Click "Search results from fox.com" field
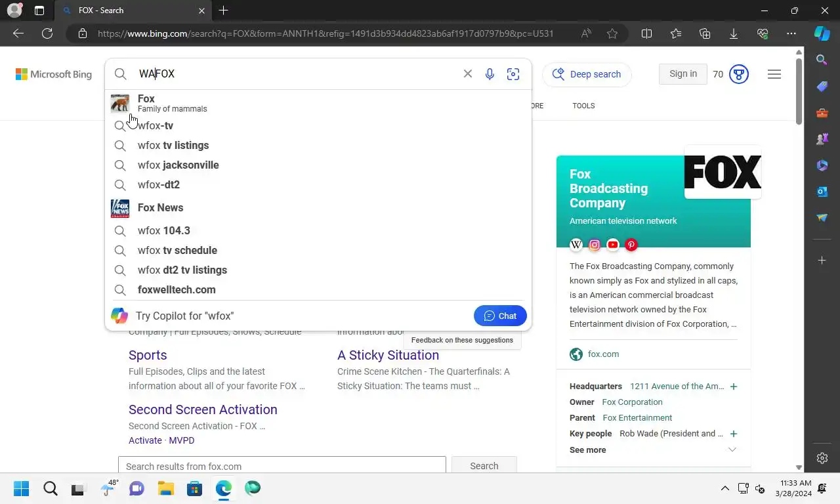This screenshot has height=504, width=840. click(x=282, y=466)
